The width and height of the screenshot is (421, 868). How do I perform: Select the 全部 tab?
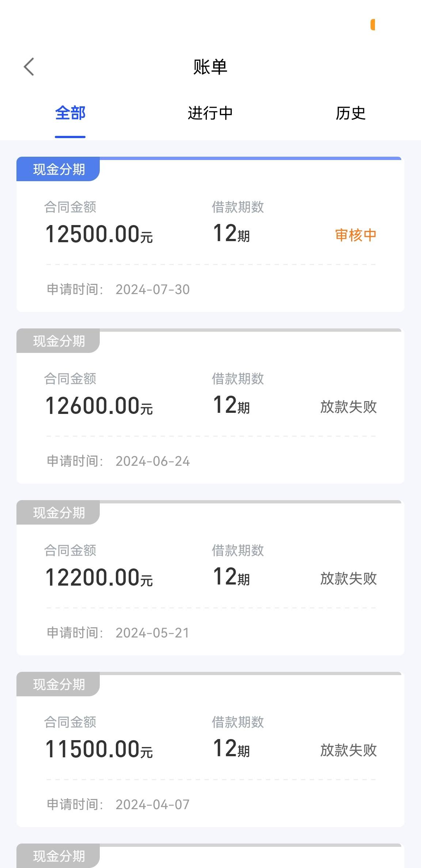click(70, 113)
